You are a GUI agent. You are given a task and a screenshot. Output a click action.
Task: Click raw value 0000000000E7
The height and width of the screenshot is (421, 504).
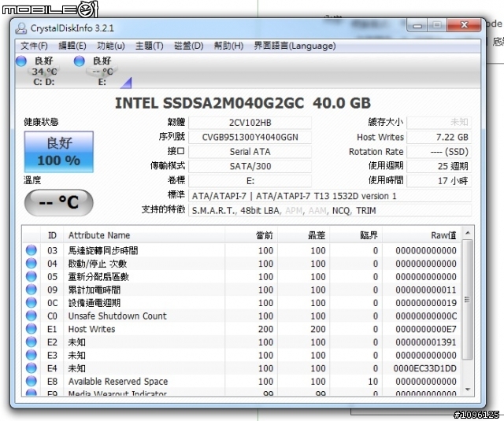(x=426, y=329)
